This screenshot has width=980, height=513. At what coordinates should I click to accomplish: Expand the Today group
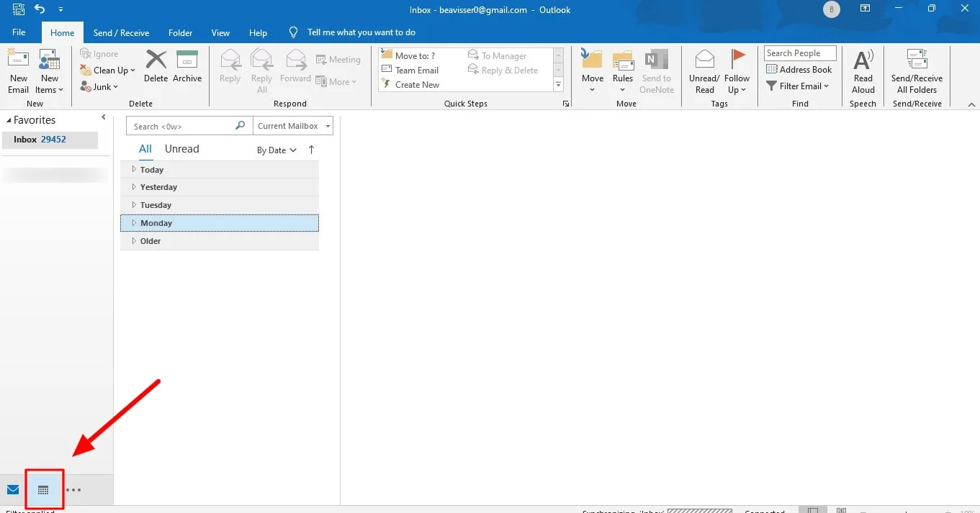point(134,169)
